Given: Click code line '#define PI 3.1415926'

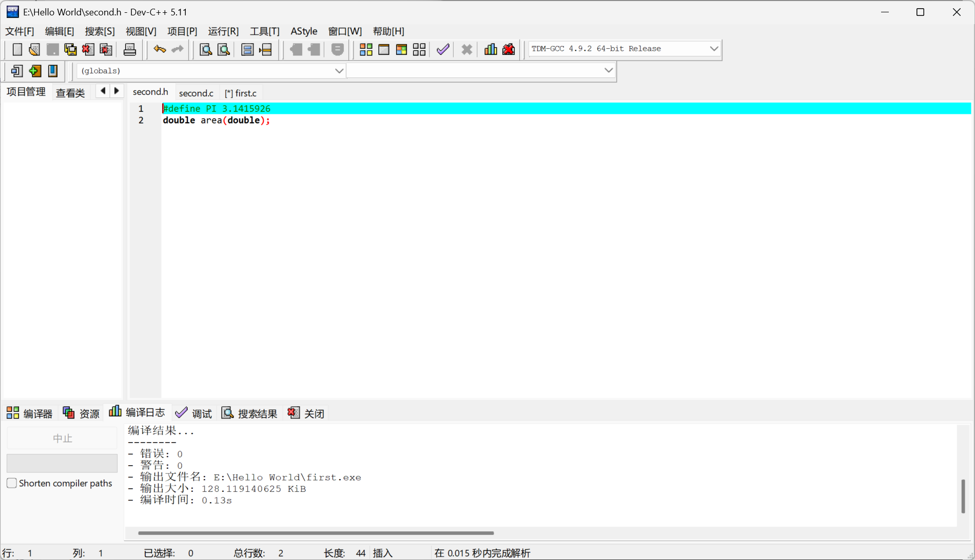Looking at the screenshot, I should (217, 109).
